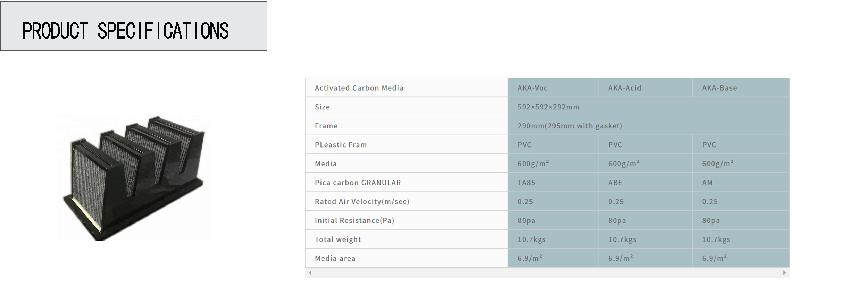
Task: Click the PRODUCT SPECIFICATIONS heading banner
Action: [x=134, y=26]
